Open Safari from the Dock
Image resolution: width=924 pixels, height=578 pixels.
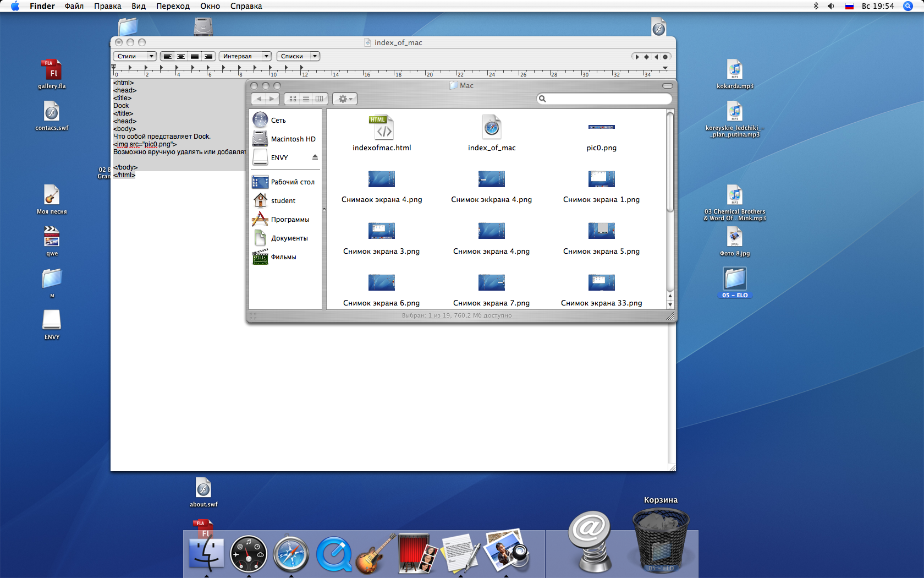click(x=291, y=553)
